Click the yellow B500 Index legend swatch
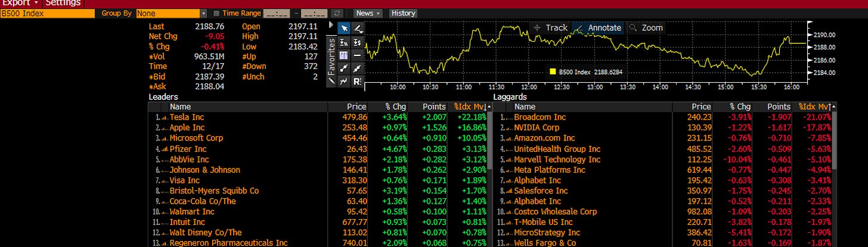 click(x=553, y=72)
